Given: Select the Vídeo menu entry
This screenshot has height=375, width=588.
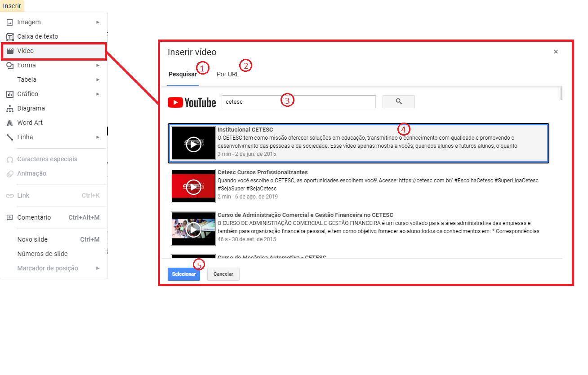Looking at the screenshot, I should click(x=53, y=51).
